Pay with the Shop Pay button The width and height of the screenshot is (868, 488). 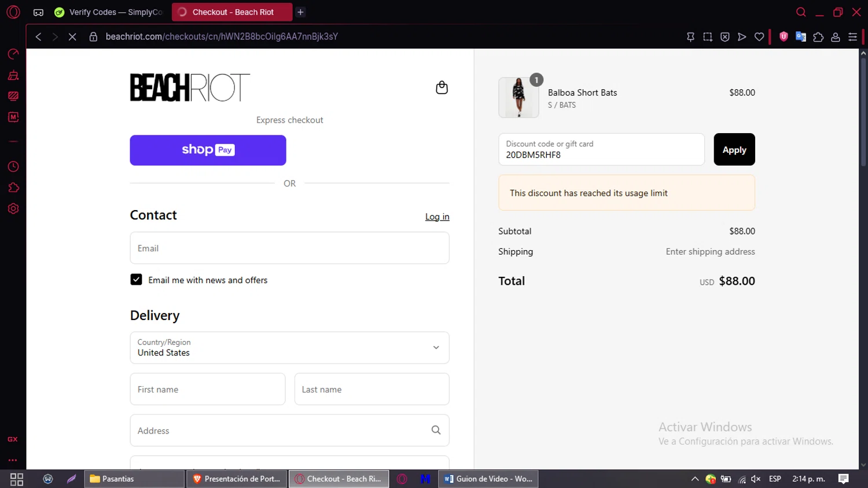coord(208,150)
